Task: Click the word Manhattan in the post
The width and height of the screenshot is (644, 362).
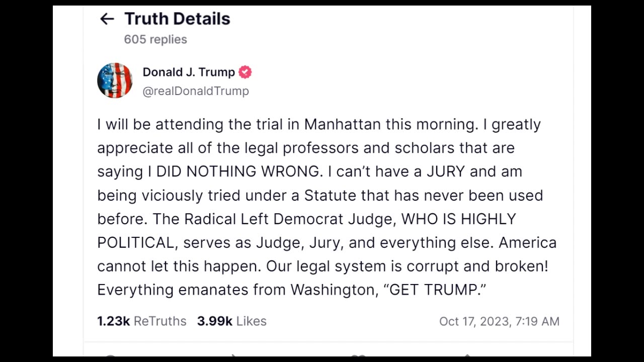Action: [342, 124]
